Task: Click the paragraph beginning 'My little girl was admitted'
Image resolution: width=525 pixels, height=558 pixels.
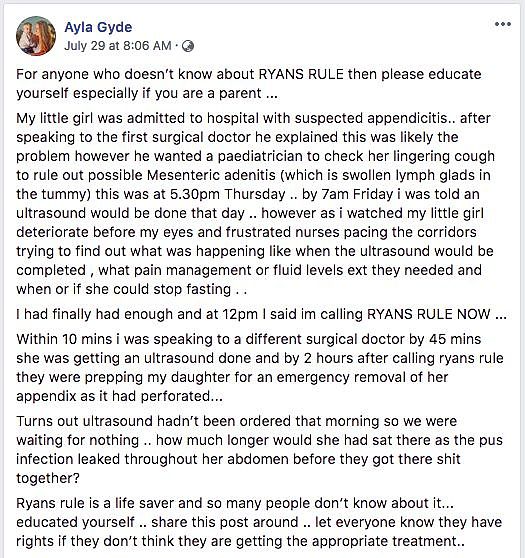Action: coord(255,204)
